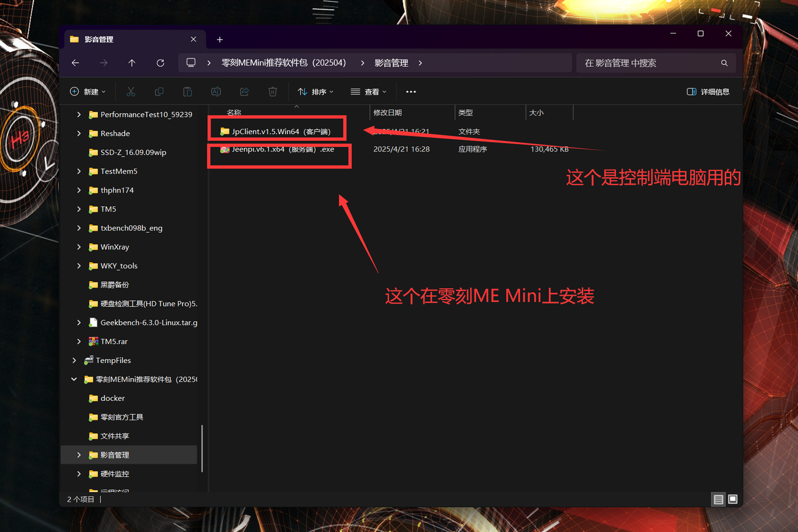Screen dimensions: 798x532
Task: Collapse 零刻MEMini推荐软件包 tree node
Action: (x=74, y=379)
